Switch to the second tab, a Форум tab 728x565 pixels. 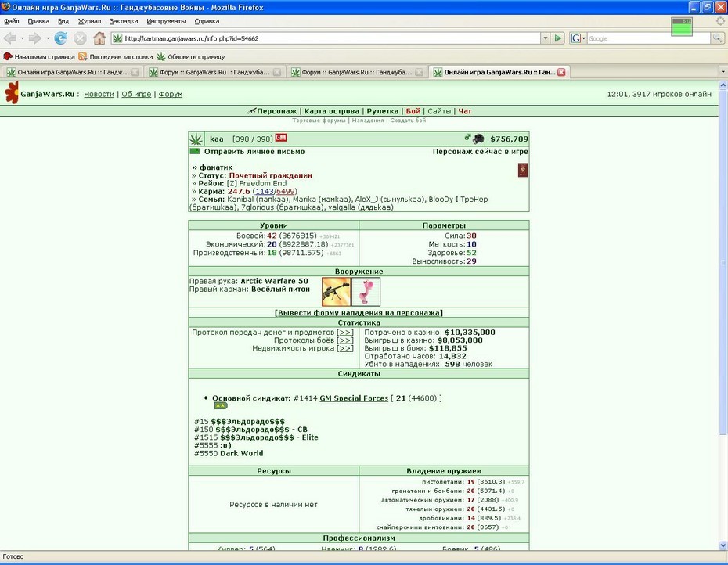click(214, 72)
